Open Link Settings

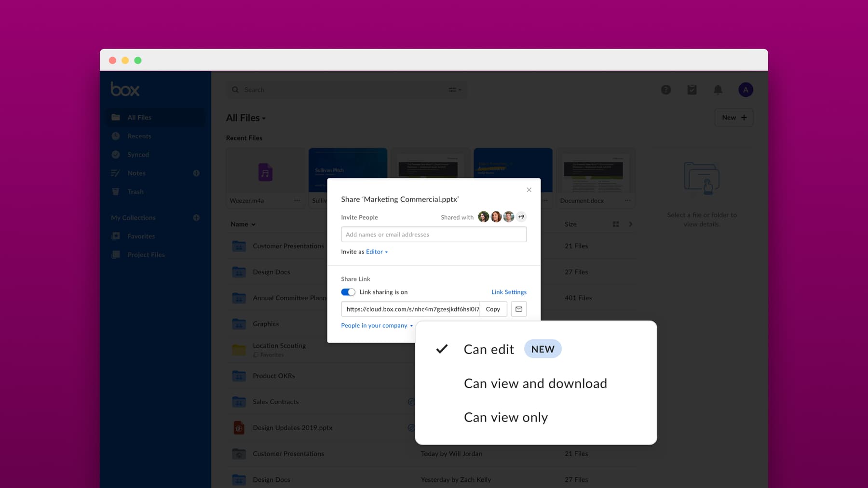pos(509,292)
